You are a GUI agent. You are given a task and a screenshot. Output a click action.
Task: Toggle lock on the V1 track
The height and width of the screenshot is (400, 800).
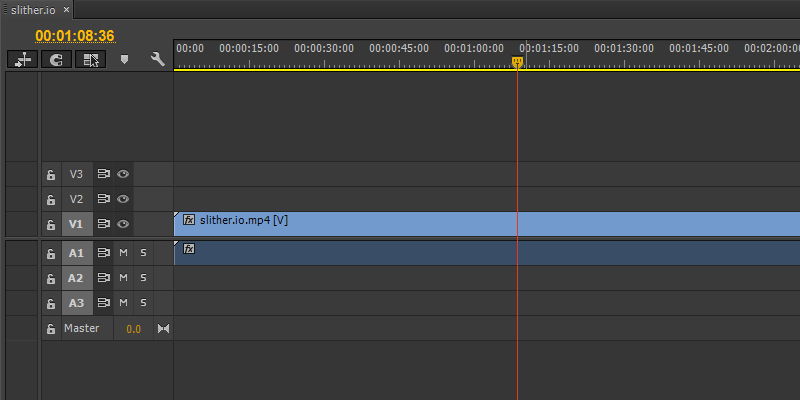[51, 224]
